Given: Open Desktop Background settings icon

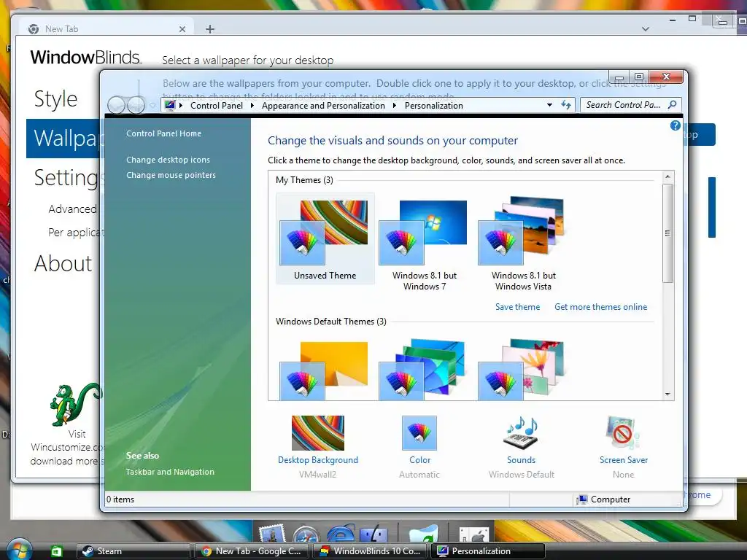Looking at the screenshot, I should pyautogui.click(x=318, y=433).
